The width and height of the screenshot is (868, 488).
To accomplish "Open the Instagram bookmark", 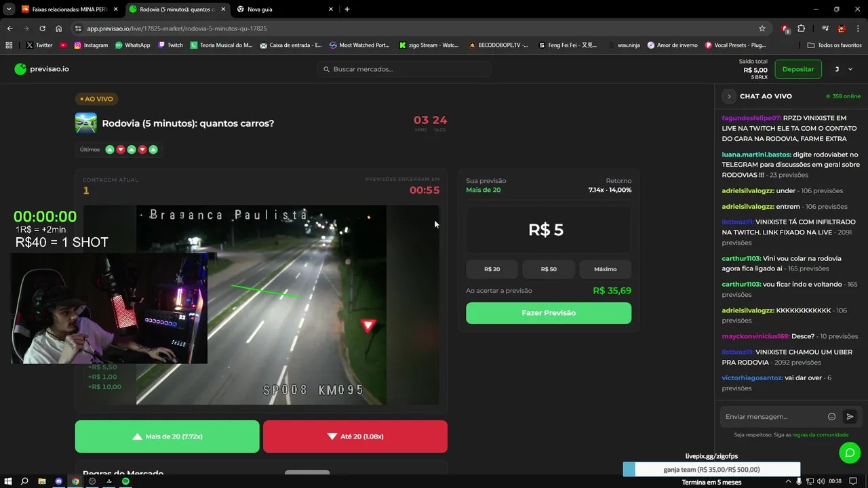I will [x=91, y=45].
